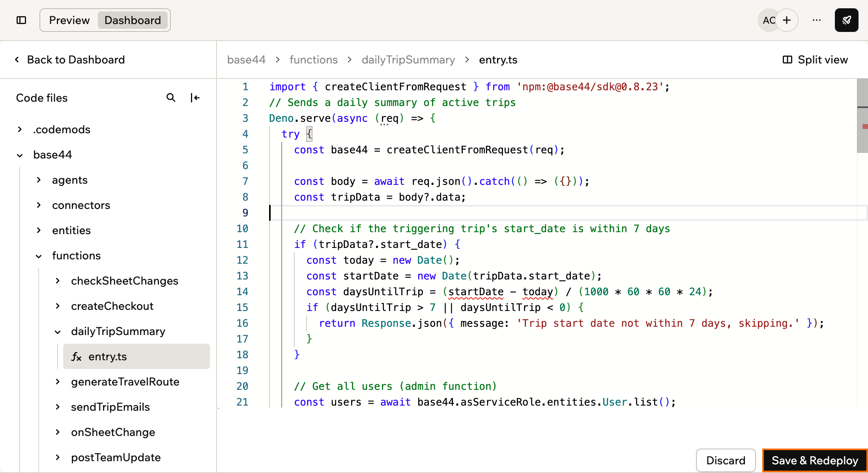Screen dimensions: 868x473
Task: Expand the generateTravelRoute function
Action: [58, 382]
